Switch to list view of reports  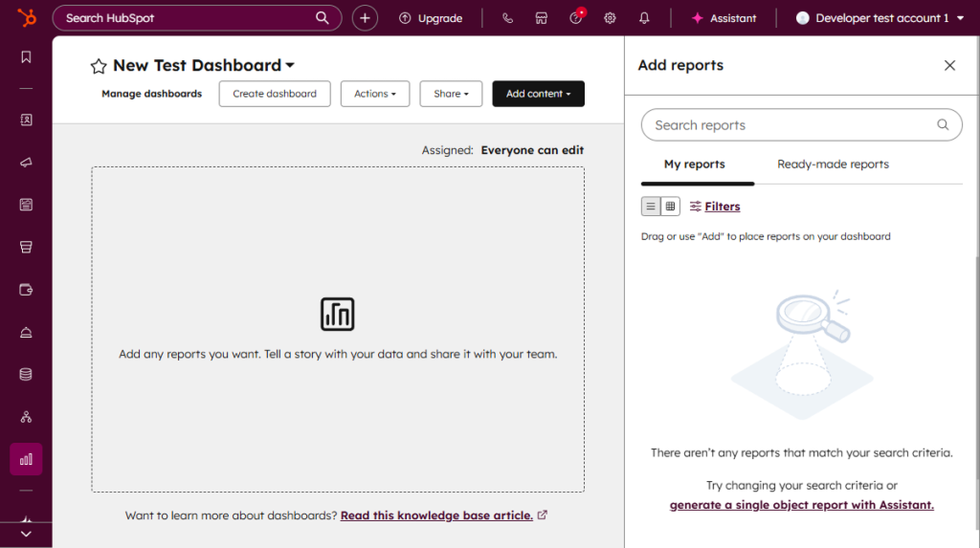pyautogui.click(x=651, y=207)
